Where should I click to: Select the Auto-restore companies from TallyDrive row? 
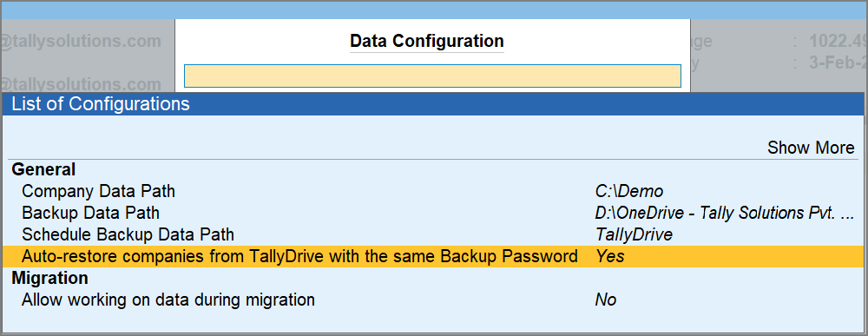tap(432, 256)
